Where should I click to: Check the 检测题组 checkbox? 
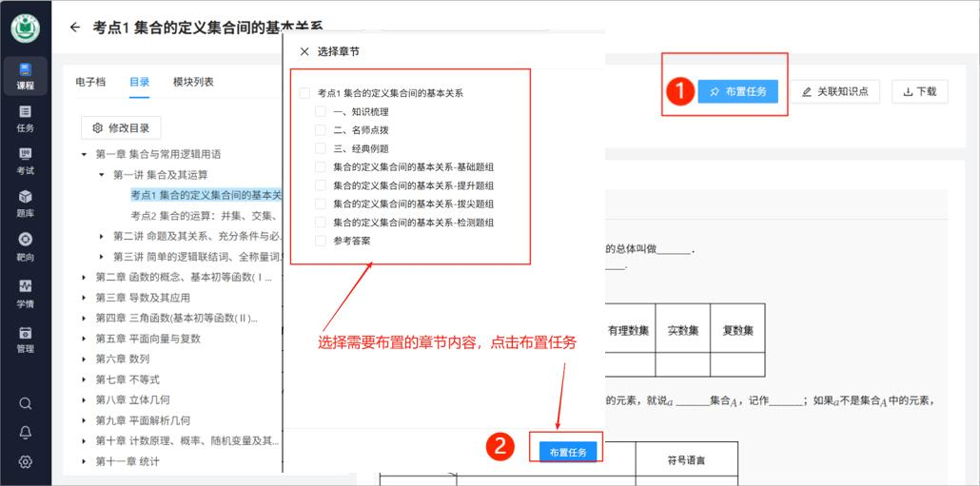coord(321,223)
